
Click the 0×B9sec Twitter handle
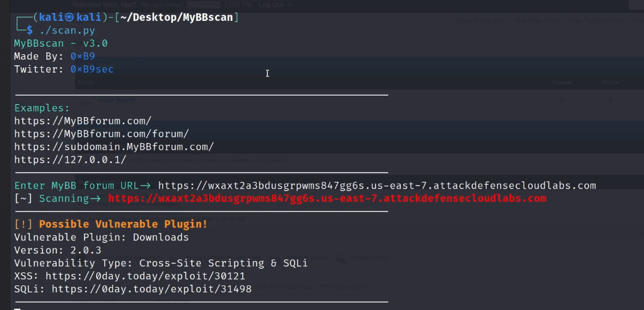[x=92, y=70]
